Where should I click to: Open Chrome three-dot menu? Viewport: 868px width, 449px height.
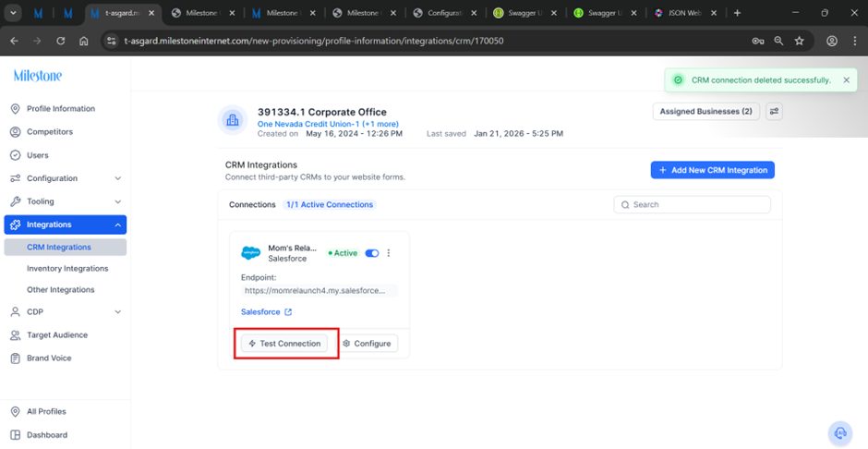point(855,41)
